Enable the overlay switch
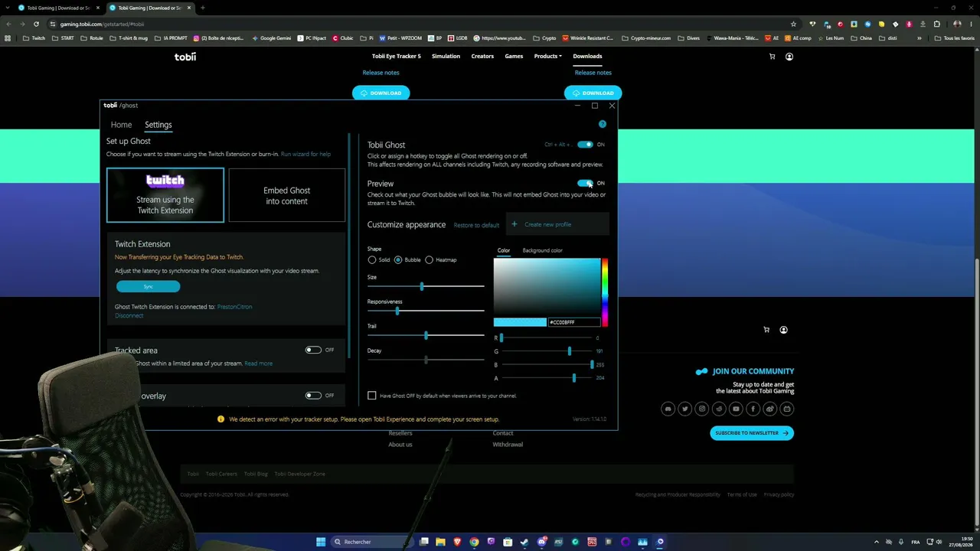The height and width of the screenshot is (551, 980). [x=313, y=396]
